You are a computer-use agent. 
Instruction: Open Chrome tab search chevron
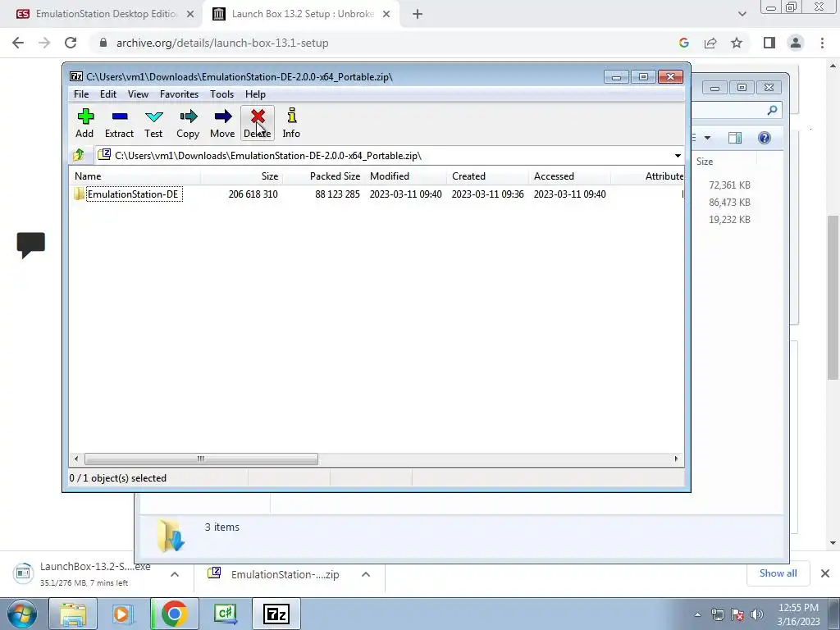742,14
